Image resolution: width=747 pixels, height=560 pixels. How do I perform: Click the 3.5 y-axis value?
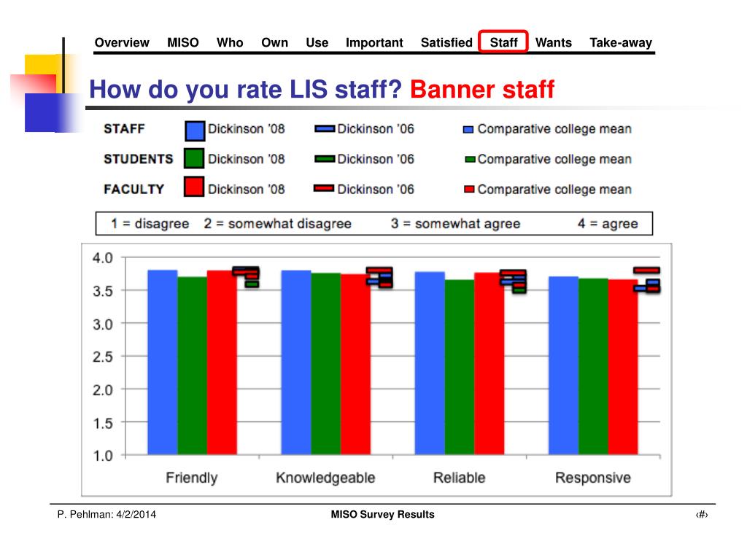coord(103,291)
